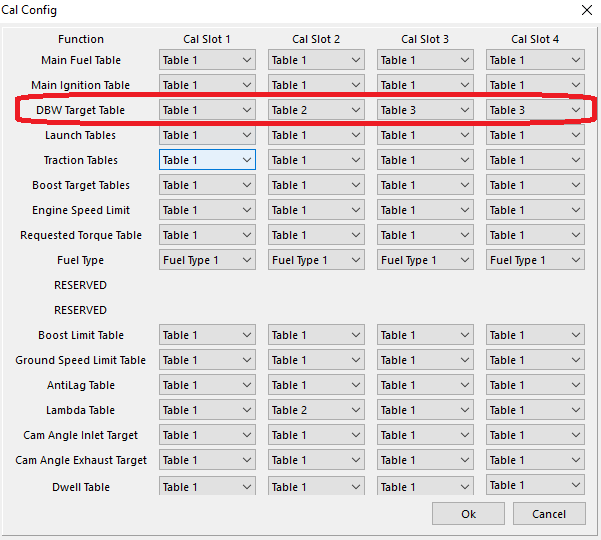The height and width of the screenshot is (540, 601).
Task: Expand Boost Limit Table Cal Slot 4 dropdown
Action: (534, 335)
